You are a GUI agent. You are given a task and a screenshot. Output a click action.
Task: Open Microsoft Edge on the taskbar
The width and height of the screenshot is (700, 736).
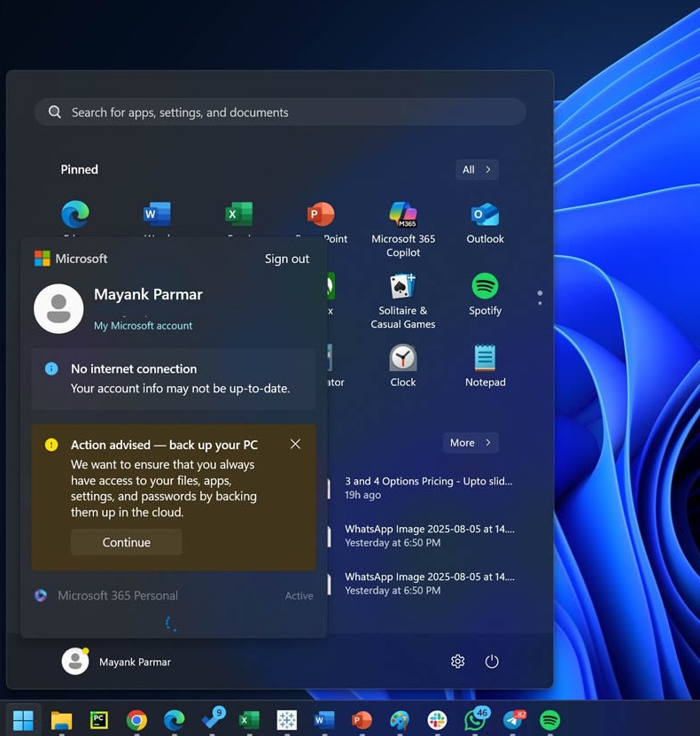tap(175, 720)
